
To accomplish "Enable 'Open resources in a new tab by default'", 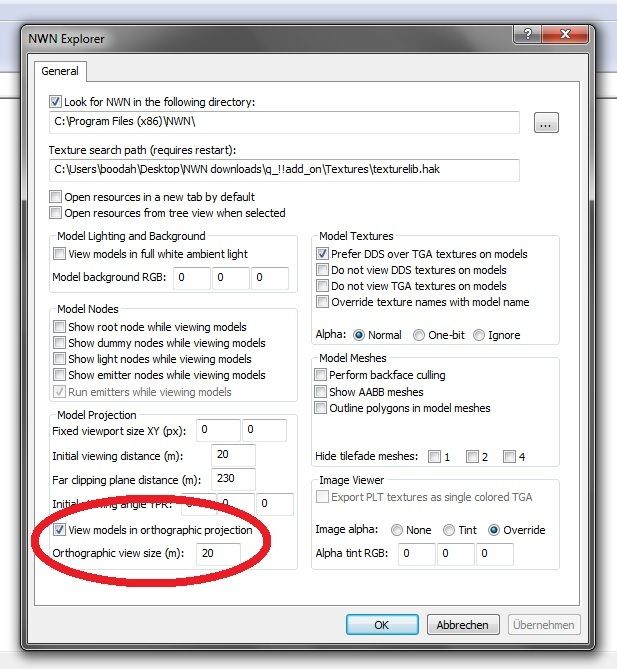I will click(56, 197).
